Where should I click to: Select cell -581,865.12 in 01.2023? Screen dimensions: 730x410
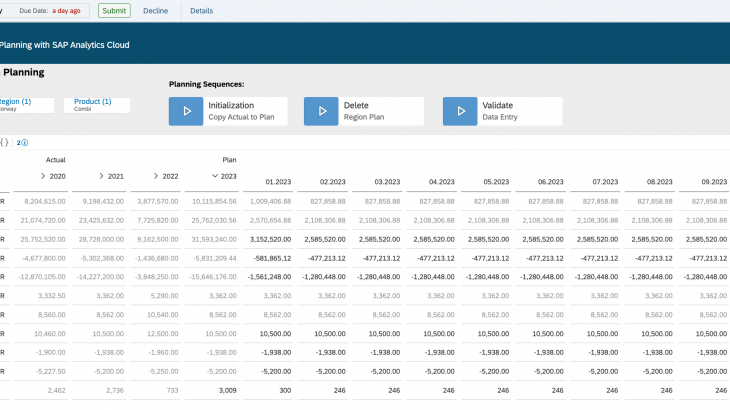(x=272, y=258)
